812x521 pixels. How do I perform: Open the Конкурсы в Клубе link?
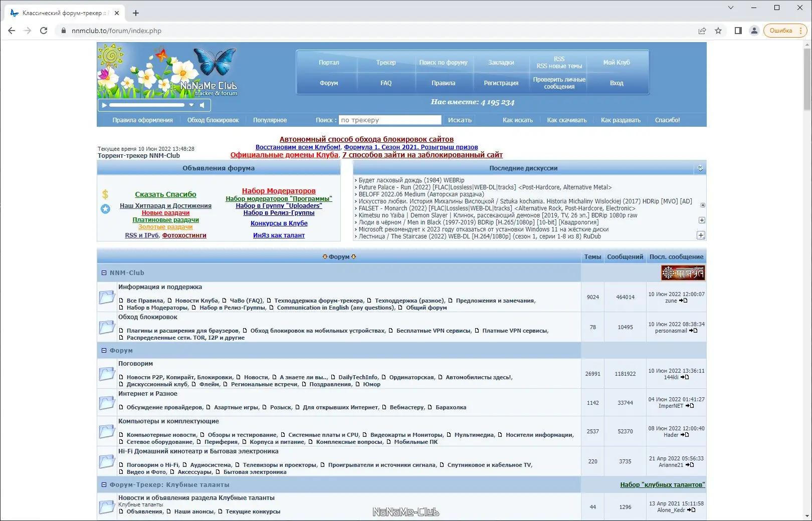pos(279,223)
